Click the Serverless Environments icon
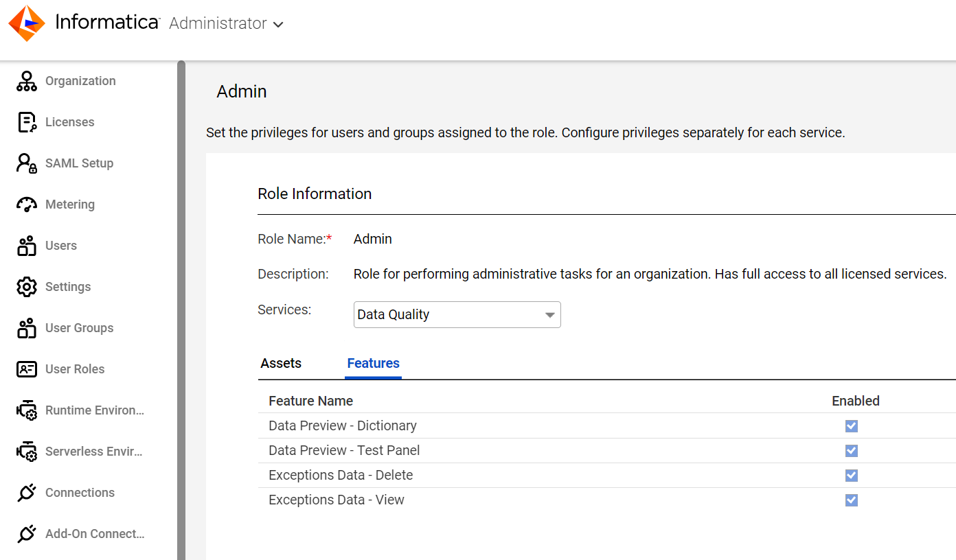This screenshot has width=956, height=560. click(x=27, y=452)
